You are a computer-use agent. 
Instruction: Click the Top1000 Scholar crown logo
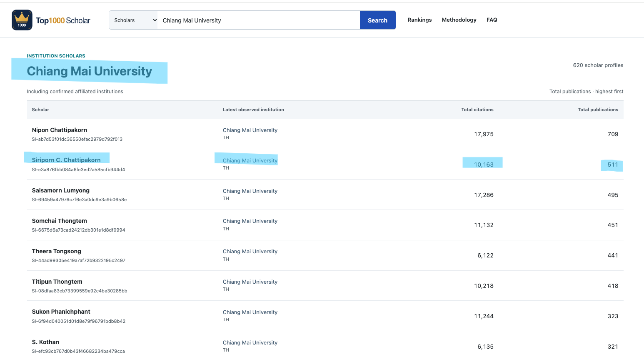(x=22, y=20)
